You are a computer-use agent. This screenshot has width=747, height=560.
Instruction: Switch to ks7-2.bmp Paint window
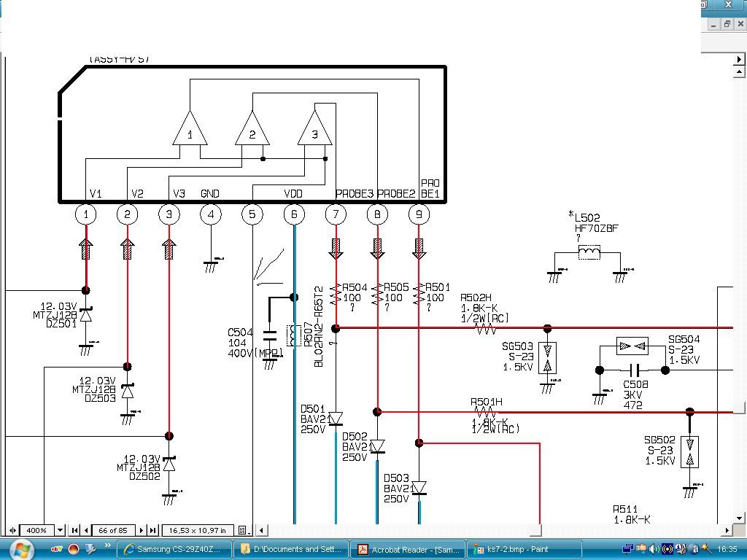coord(524,549)
